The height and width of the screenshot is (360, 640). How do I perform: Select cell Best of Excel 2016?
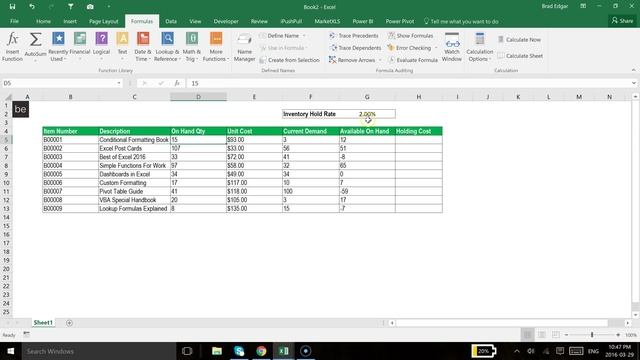click(134, 157)
